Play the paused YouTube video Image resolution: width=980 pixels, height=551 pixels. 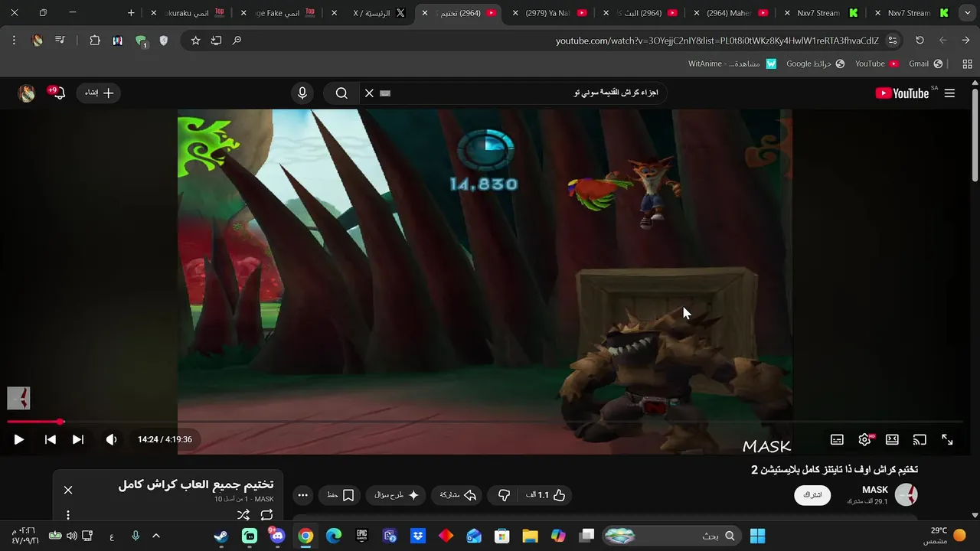pos(19,439)
